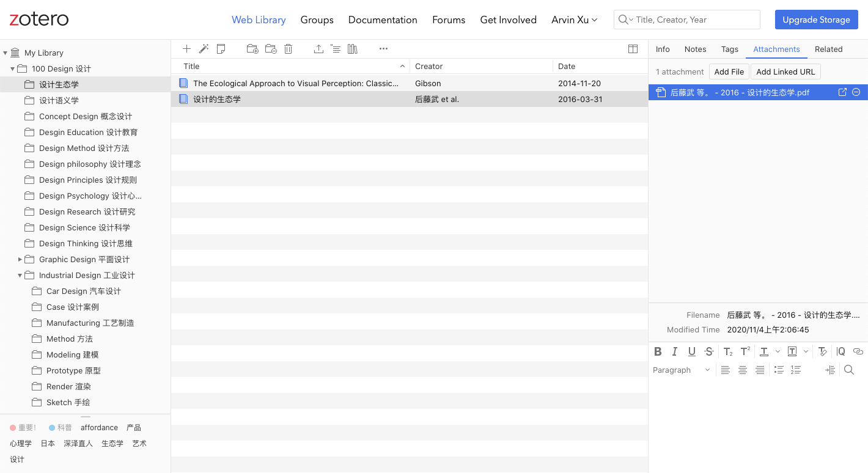
Task: Click the remove from collection folder icon
Action: point(271,49)
